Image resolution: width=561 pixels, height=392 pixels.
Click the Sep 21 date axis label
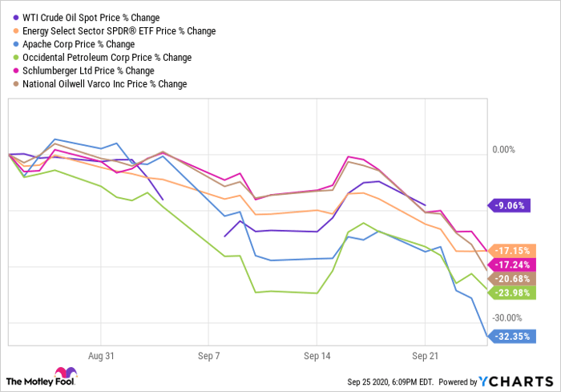(x=425, y=354)
